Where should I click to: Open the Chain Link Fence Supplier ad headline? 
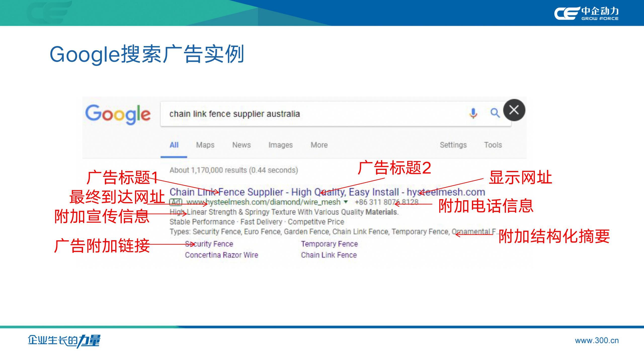[327, 192]
